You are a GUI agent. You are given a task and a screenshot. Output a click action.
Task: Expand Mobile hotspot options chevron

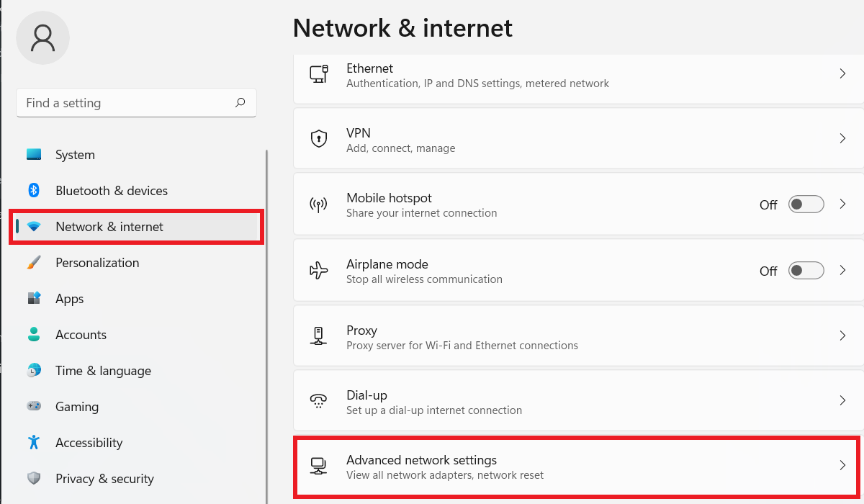coord(842,204)
